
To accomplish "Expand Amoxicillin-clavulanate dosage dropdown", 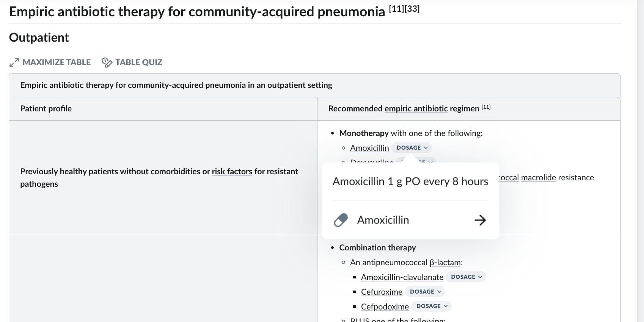I will (x=466, y=277).
